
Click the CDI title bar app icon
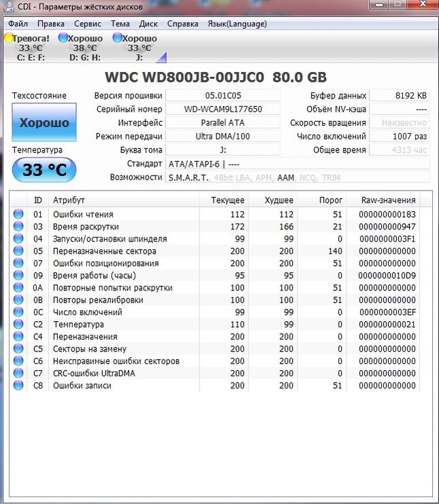[x=7, y=6]
